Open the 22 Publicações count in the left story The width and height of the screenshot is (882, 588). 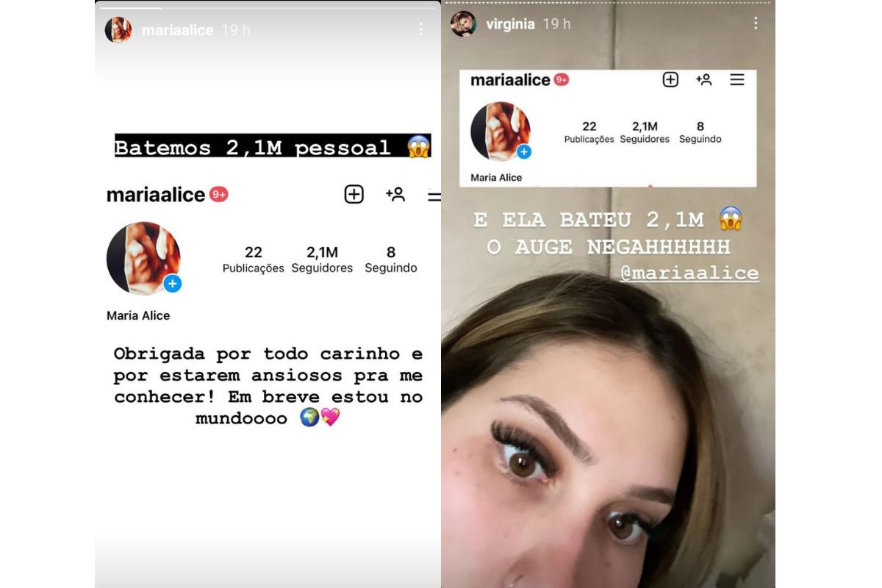coord(254,259)
